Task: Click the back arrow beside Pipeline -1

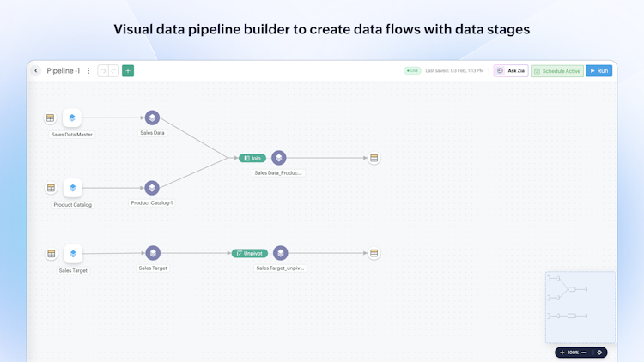Action: coord(36,71)
